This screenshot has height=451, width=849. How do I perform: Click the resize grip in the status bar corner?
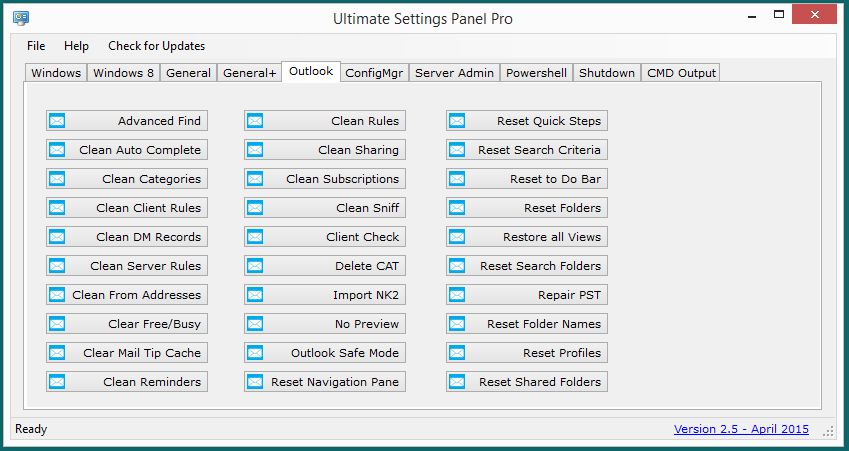tap(828, 431)
